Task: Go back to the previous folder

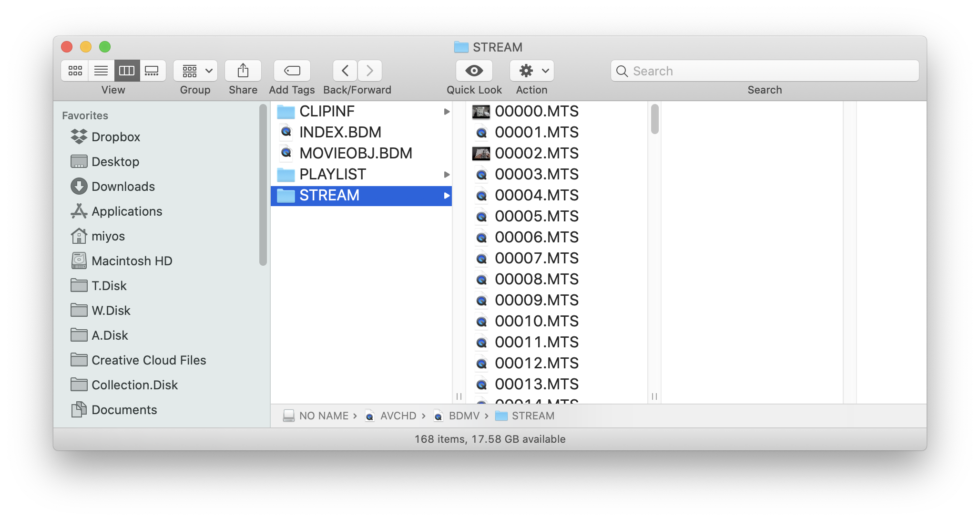Action: click(345, 71)
